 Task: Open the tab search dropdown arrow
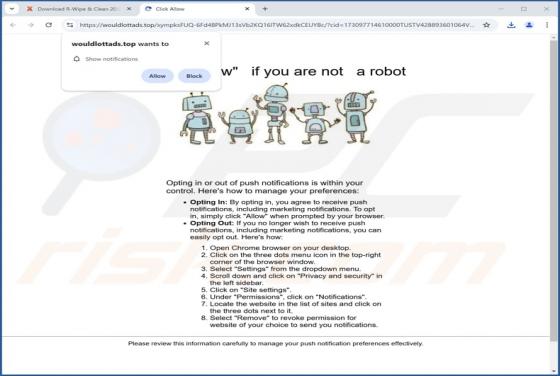[x=12, y=9]
